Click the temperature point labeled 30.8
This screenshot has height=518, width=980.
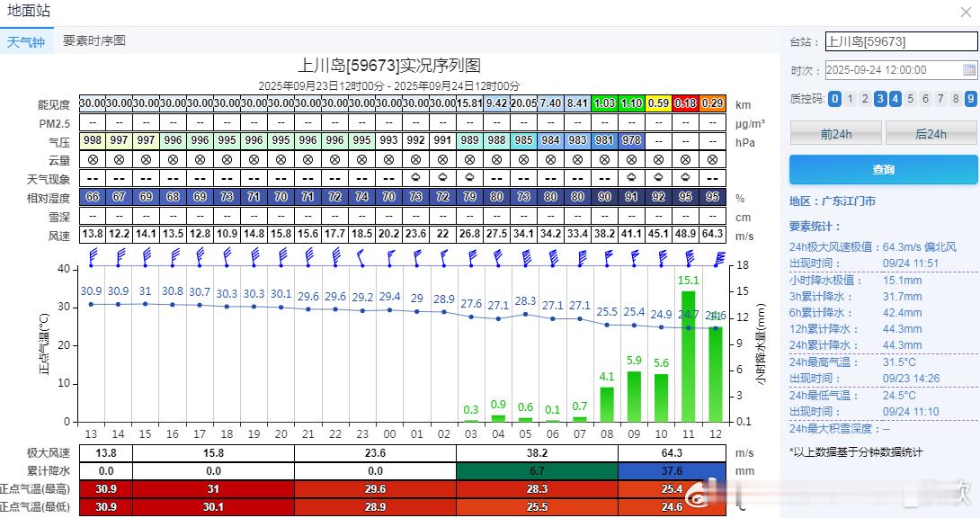[174, 304]
